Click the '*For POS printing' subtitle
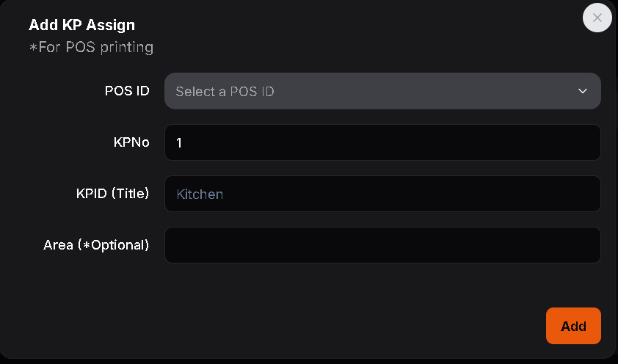 (91, 48)
